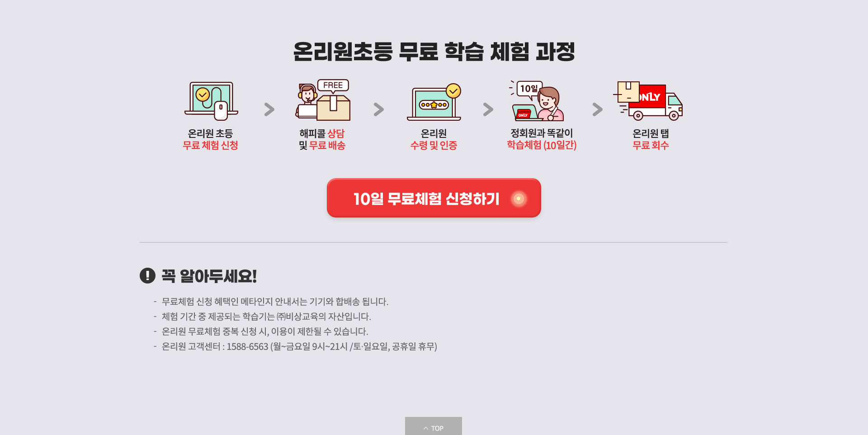Click the 10일 student learning icon
The height and width of the screenshot is (435, 868).
(537, 100)
